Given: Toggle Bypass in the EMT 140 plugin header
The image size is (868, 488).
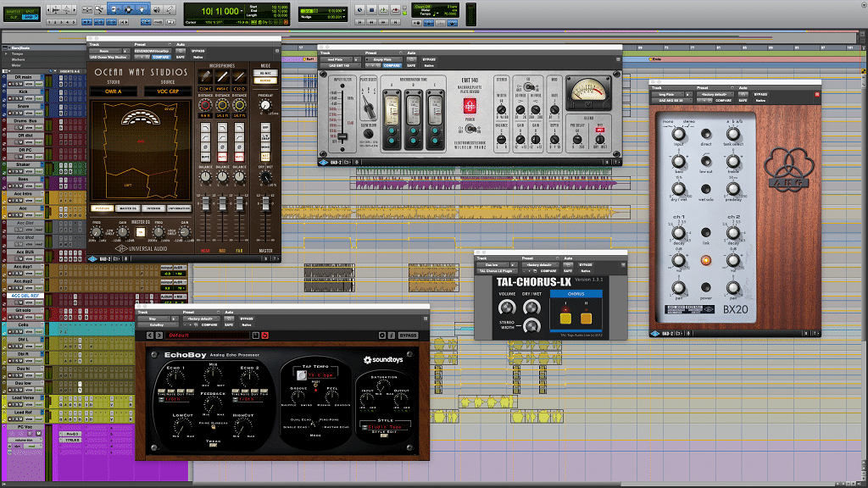Looking at the screenshot, I should (x=429, y=59).
